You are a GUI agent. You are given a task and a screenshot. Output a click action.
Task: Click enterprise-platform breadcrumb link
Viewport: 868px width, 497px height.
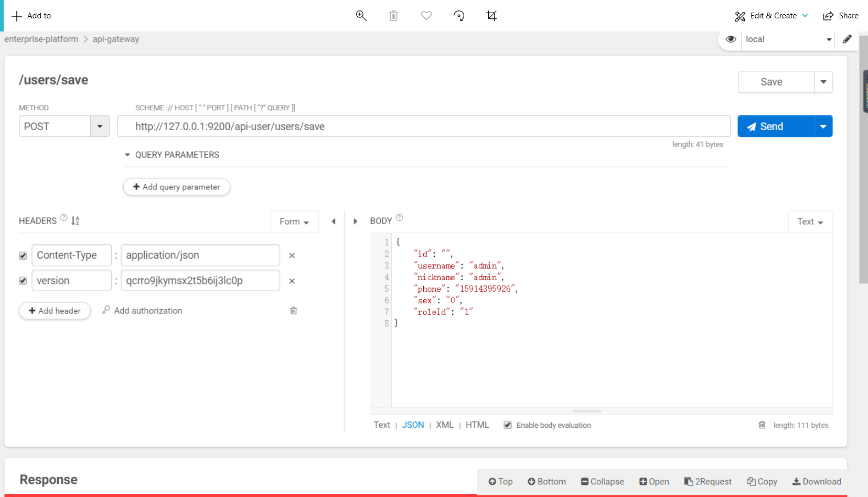pos(41,39)
